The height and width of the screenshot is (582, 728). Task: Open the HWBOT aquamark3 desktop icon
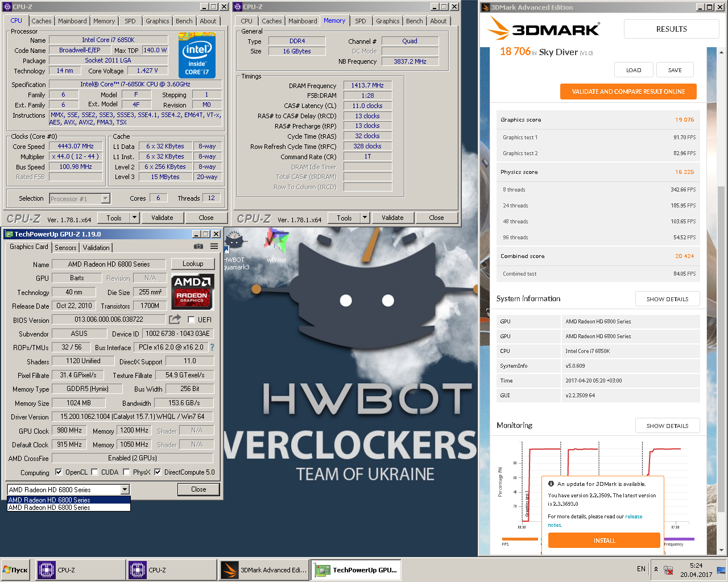coord(234,249)
